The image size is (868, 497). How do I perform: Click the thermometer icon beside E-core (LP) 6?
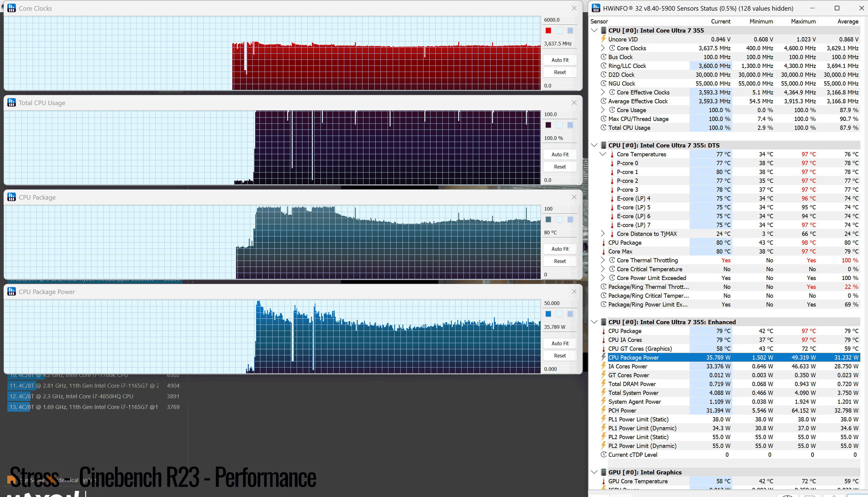point(612,216)
